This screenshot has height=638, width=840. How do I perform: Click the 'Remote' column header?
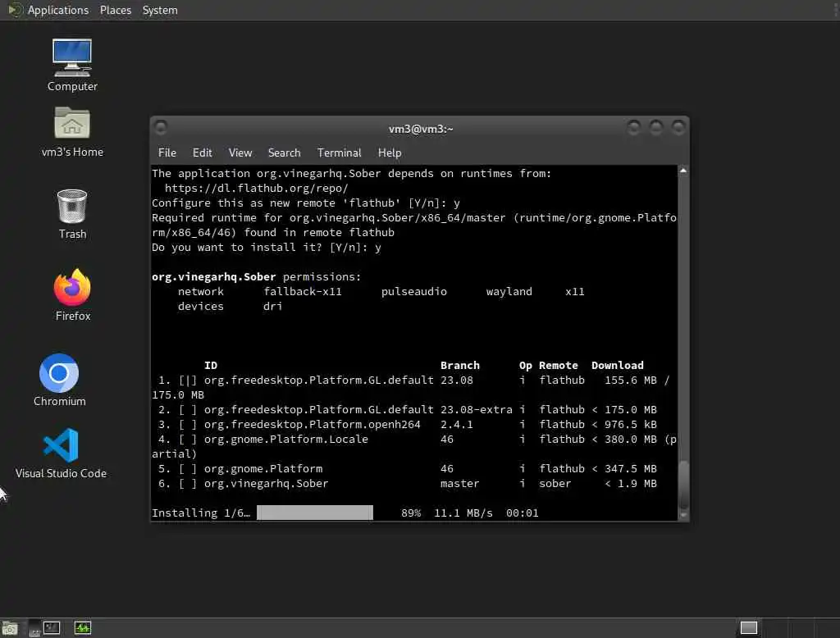tap(558, 366)
